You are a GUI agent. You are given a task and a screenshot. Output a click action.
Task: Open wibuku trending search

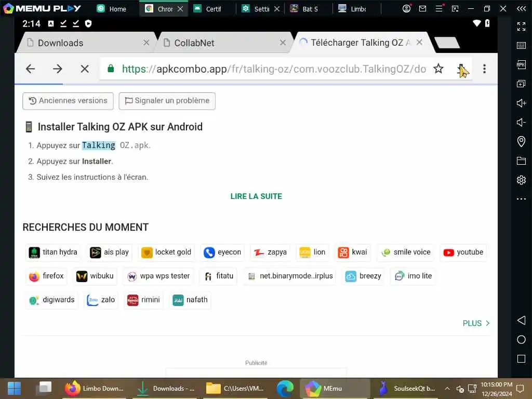[x=95, y=276]
